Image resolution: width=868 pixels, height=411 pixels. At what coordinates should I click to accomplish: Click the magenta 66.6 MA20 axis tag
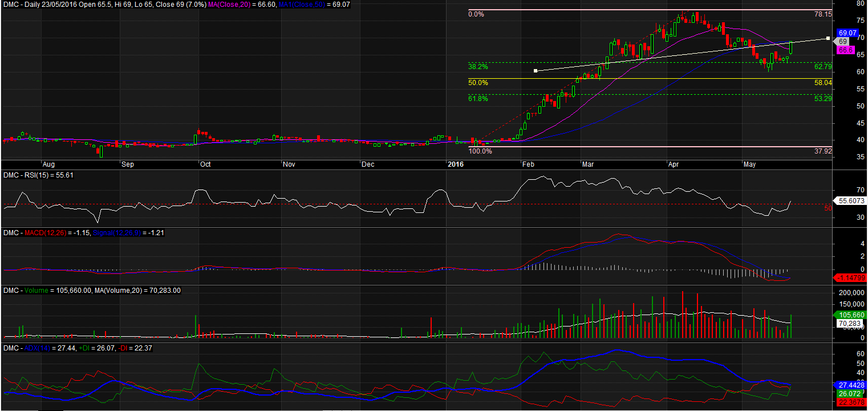(x=843, y=51)
